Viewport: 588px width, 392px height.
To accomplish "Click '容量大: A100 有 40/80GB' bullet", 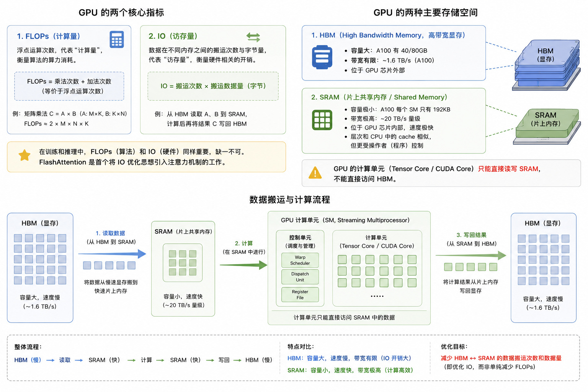I will (x=389, y=51).
